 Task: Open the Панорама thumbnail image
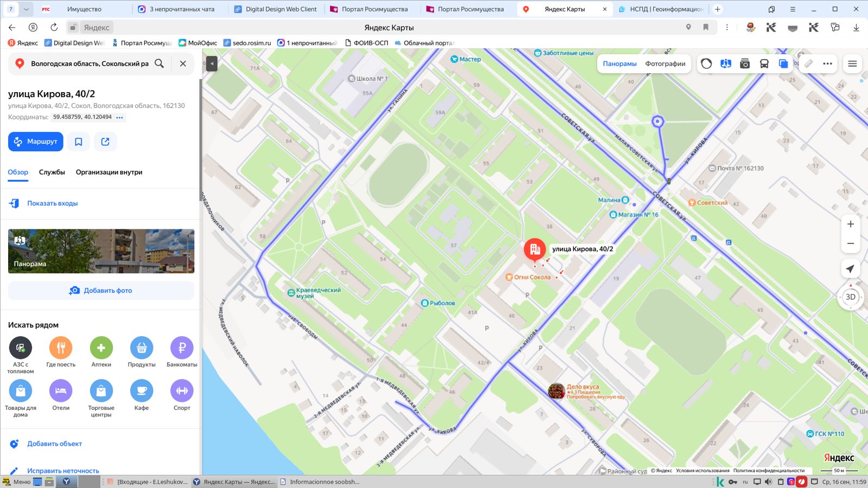[x=101, y=251]
